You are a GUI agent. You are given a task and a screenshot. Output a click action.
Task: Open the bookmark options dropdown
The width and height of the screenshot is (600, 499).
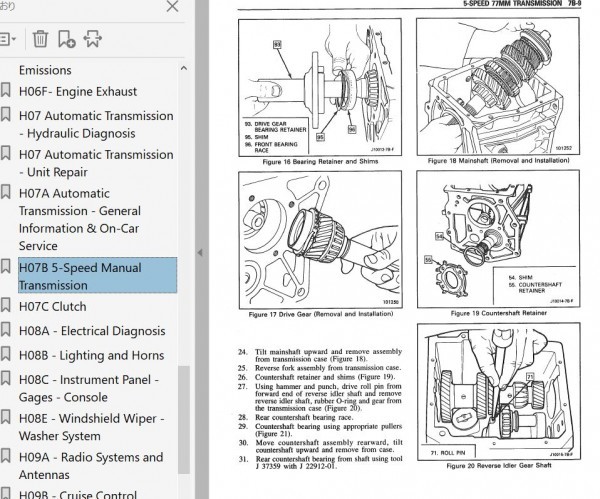point(8,39)
